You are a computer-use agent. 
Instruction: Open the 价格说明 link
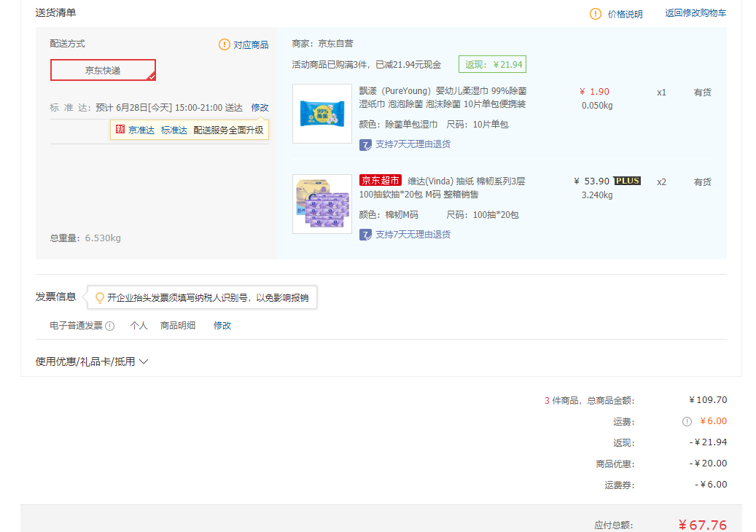point(625,14)
